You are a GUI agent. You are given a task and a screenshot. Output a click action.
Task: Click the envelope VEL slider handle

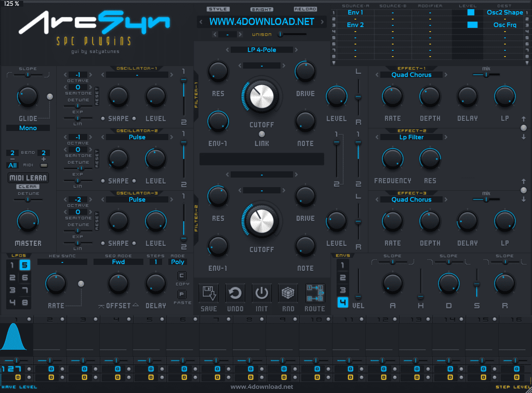pyautogui.click(x=358, y=297)
